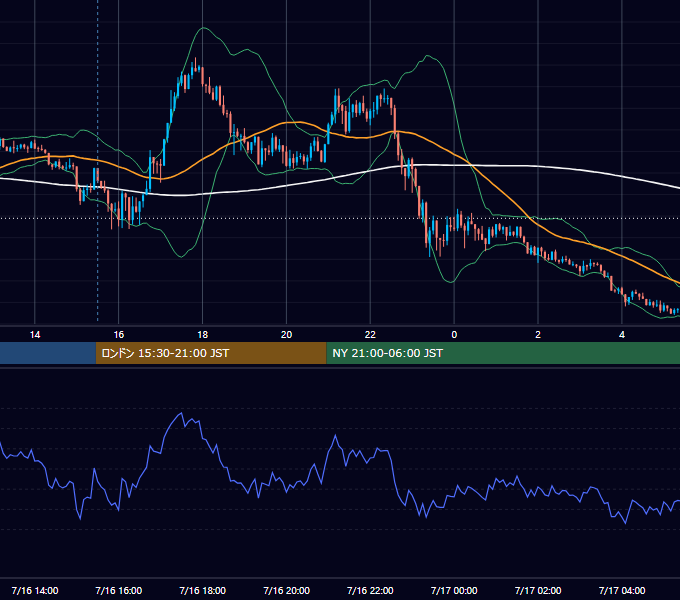
Task: Click the oscillator peak just before 22:00
Action: click(x=335, y=435)
